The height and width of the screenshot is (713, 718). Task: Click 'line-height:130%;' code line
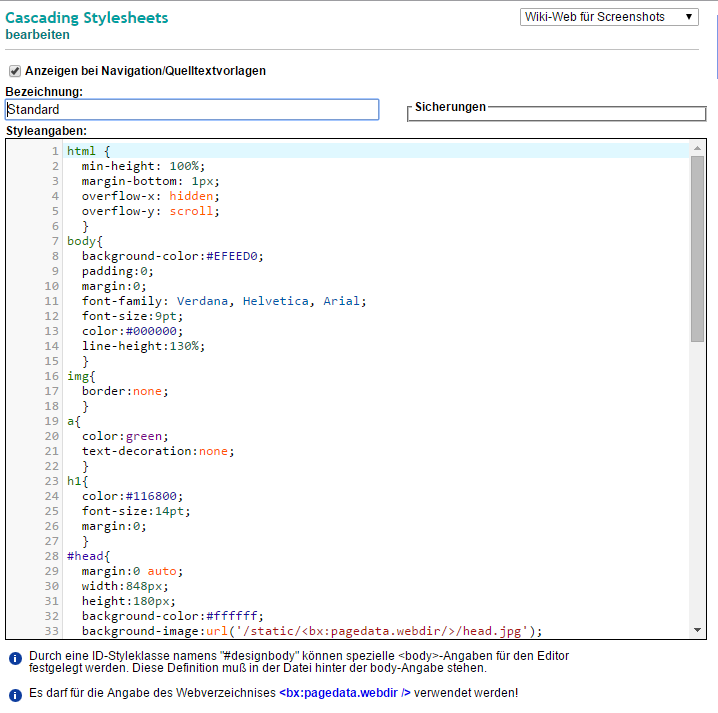click(143, 346)
